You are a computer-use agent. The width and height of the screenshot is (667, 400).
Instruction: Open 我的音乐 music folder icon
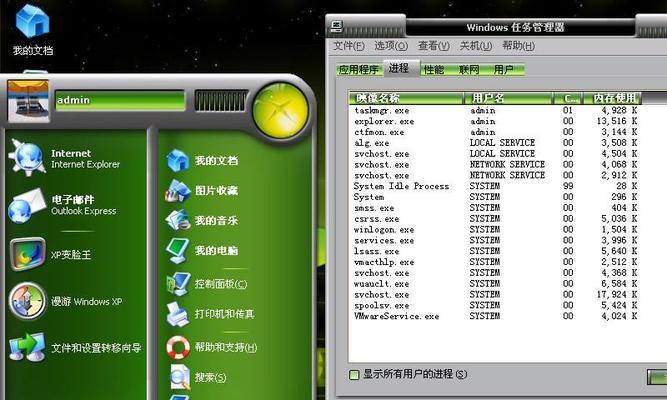pos(178,220)
